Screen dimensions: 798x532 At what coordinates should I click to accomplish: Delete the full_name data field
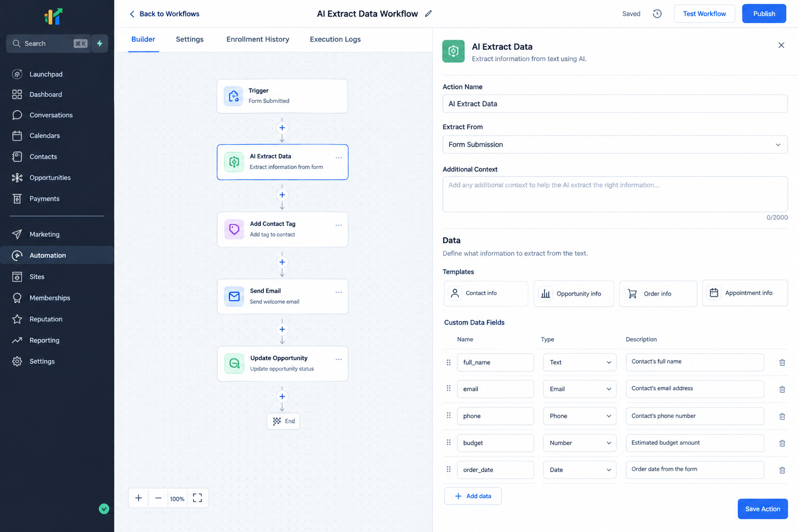pos(782,363)
